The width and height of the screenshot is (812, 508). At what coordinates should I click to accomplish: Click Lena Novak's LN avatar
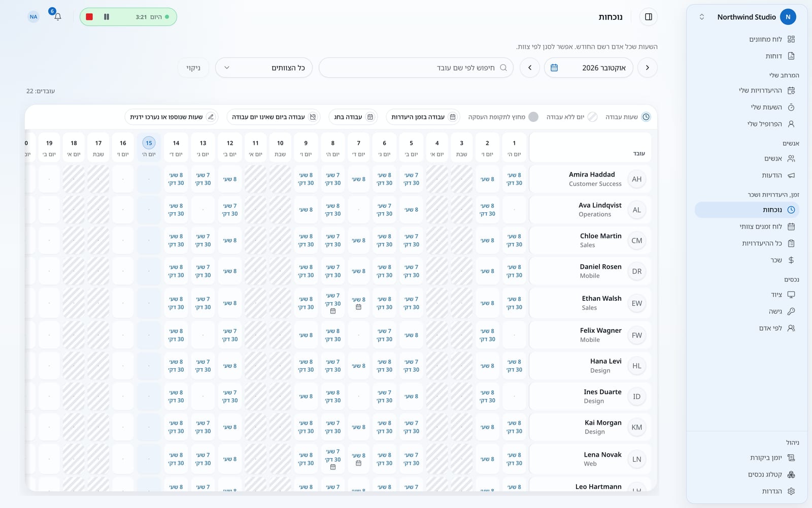point(637,459)
